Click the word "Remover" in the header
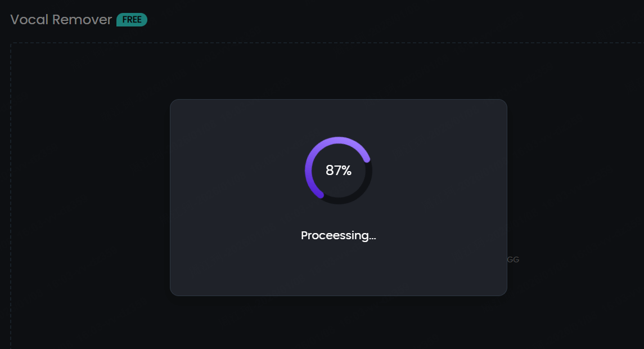The image size is (644, 349). (x=82, y=20)
